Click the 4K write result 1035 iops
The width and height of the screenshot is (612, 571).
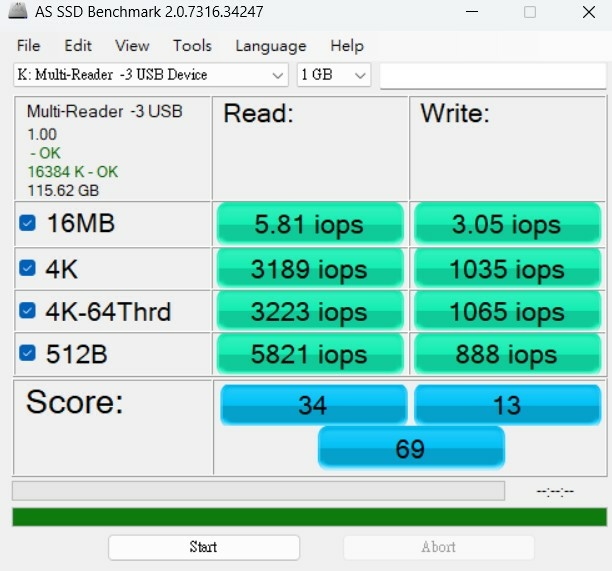point(507,269)
